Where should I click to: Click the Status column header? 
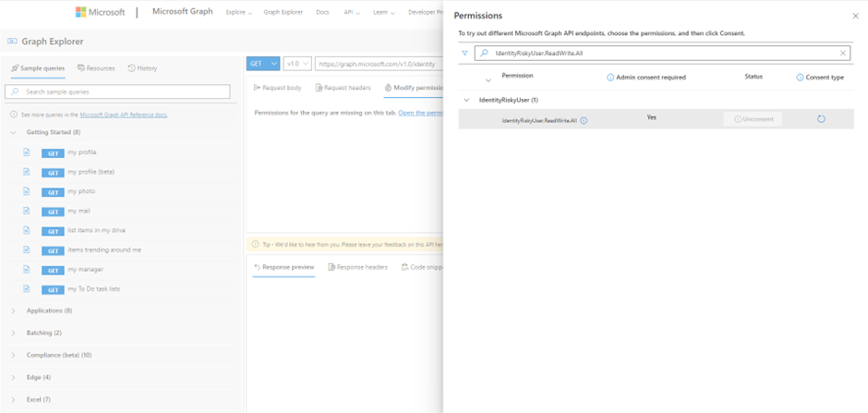tap(753, 77)
